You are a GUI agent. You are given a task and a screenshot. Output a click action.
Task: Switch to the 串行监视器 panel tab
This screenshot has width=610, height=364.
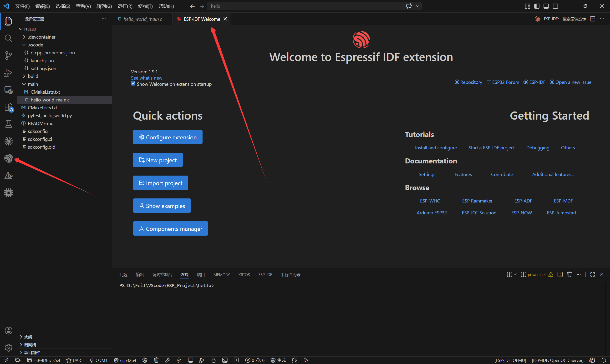[x=290, y=274]
